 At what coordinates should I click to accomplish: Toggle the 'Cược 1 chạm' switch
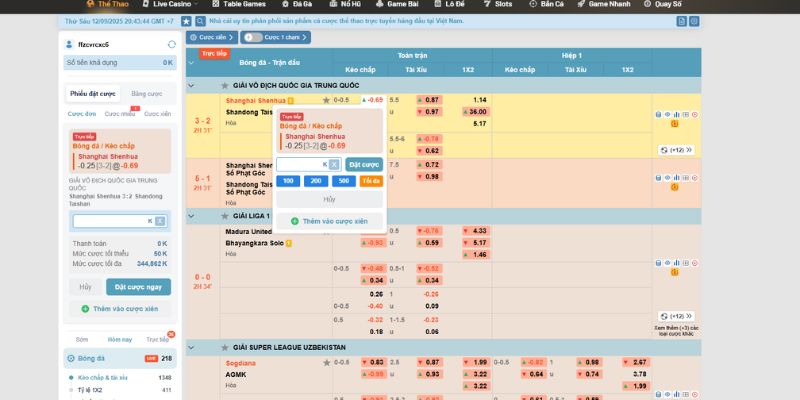point(254,37)
